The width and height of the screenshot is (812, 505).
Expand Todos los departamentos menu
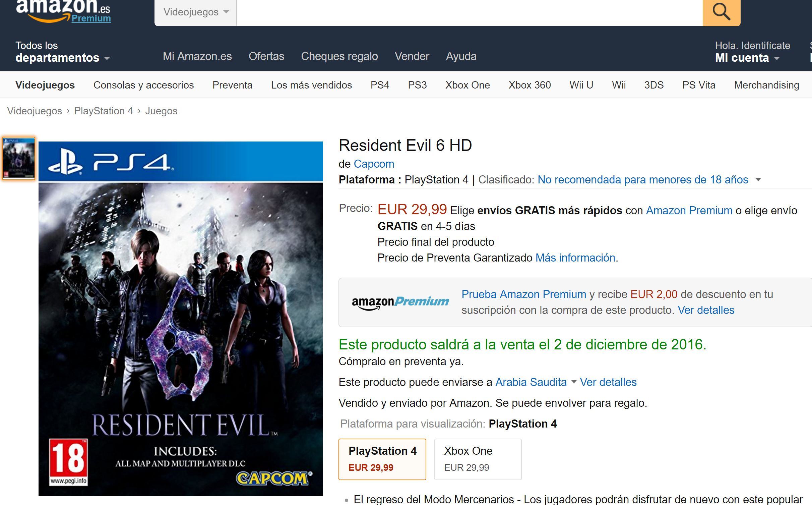click(x=62, y=52)
